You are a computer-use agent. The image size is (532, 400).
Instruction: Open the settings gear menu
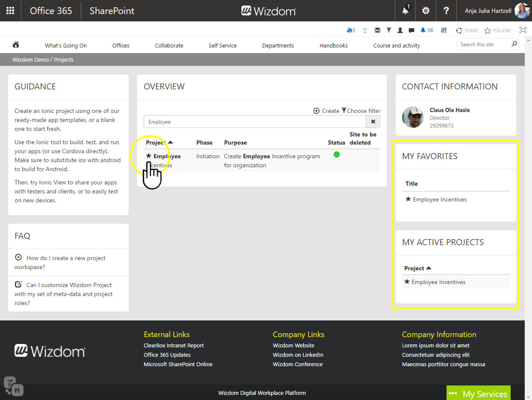pos(426,11)
